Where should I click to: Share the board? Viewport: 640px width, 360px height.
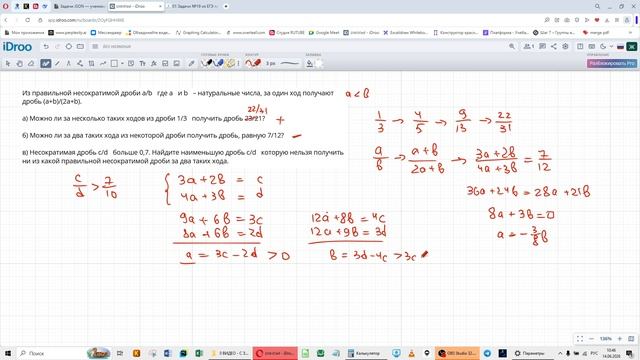(553, 47)
